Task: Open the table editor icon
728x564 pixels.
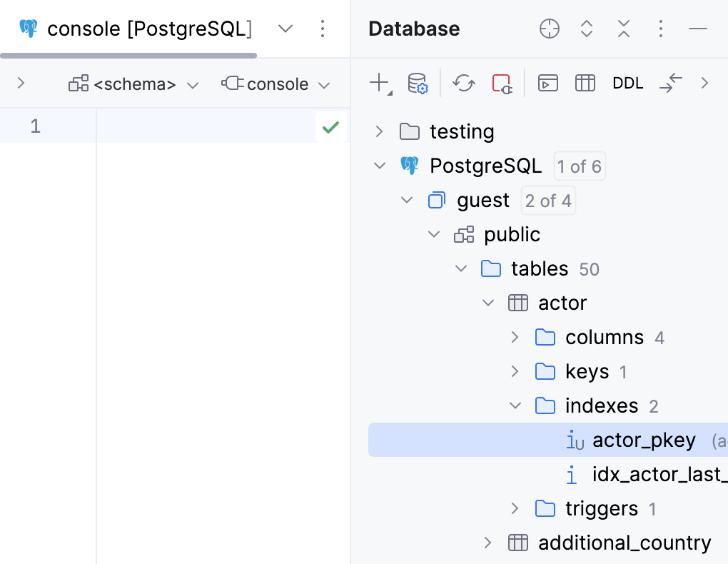Action: pos(585,83)
